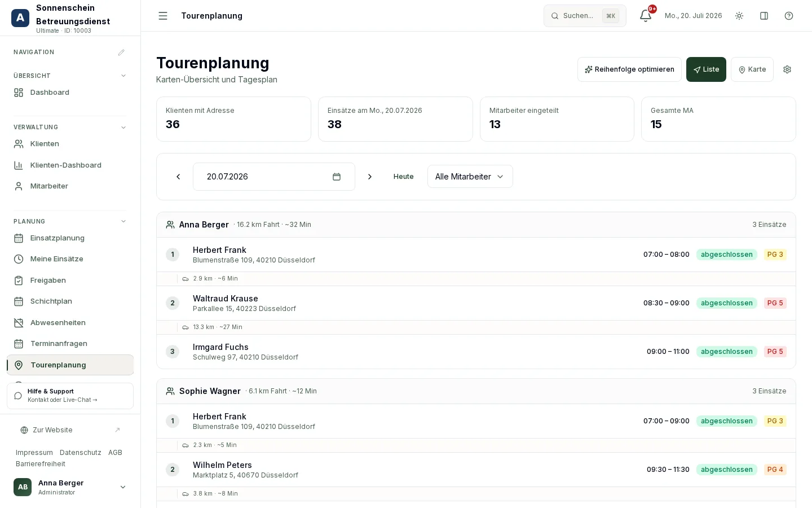Open the Barrierefreiheit link

click(41, 464)
